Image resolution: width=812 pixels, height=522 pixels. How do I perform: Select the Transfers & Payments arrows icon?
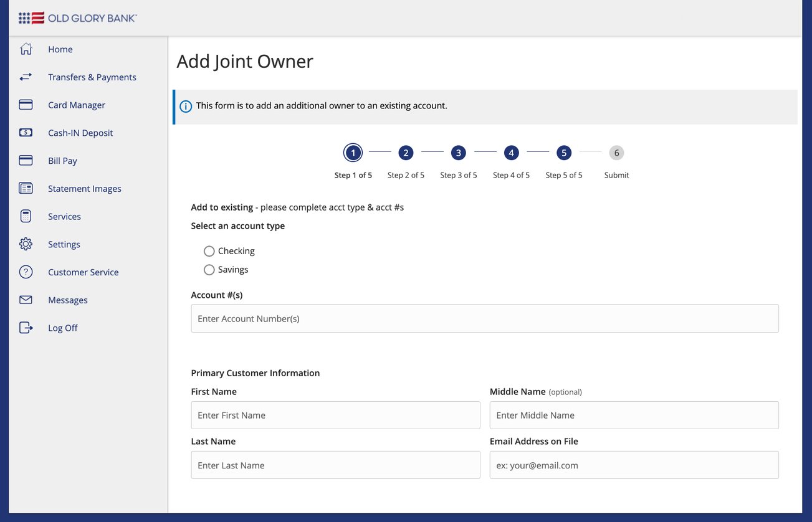tap(26, 77)
